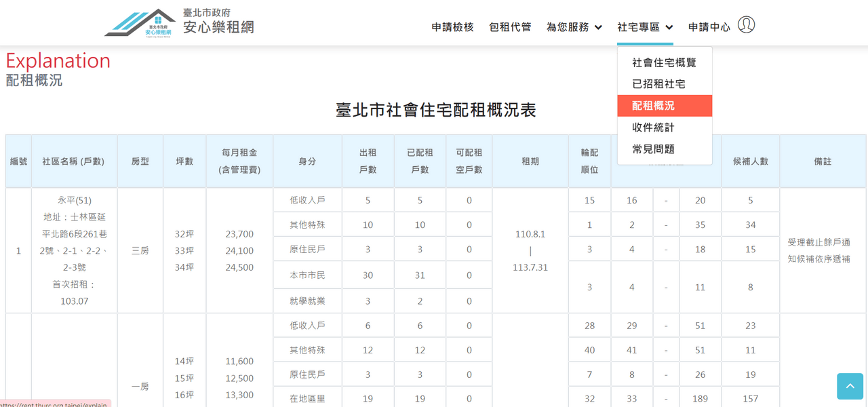Click the 備註 column header
Image resolution: width=868 pixels, height=407 pixels.
[x=823, y=161]
